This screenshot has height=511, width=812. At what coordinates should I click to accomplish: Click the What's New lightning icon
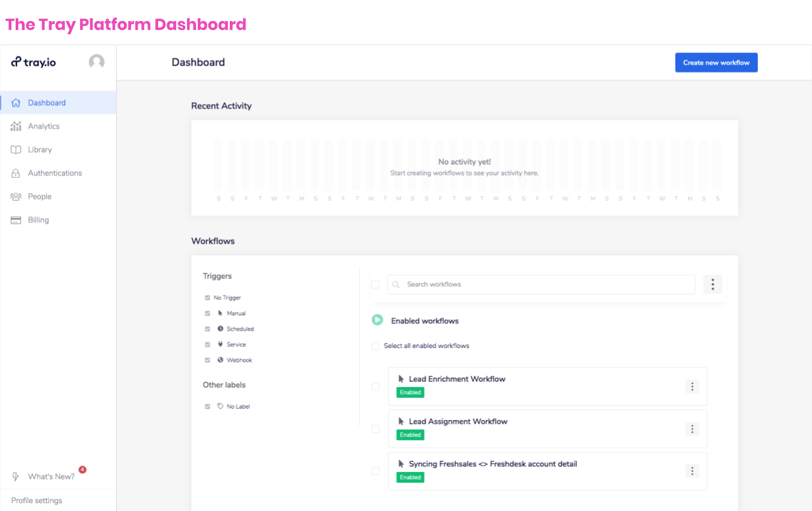16,477
